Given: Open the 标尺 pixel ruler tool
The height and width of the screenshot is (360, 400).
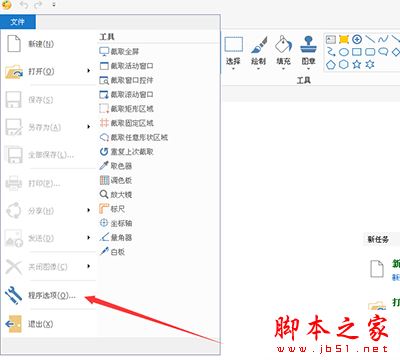Looking at the screenshot, I should click(112, 209).
